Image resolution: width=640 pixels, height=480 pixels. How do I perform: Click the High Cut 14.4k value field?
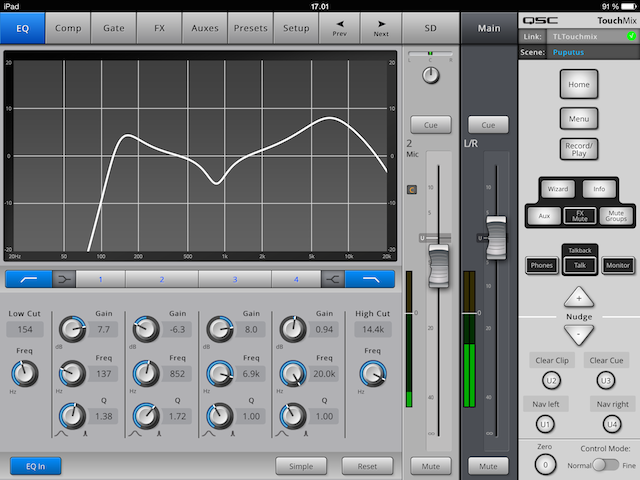[x=373, y=329]
